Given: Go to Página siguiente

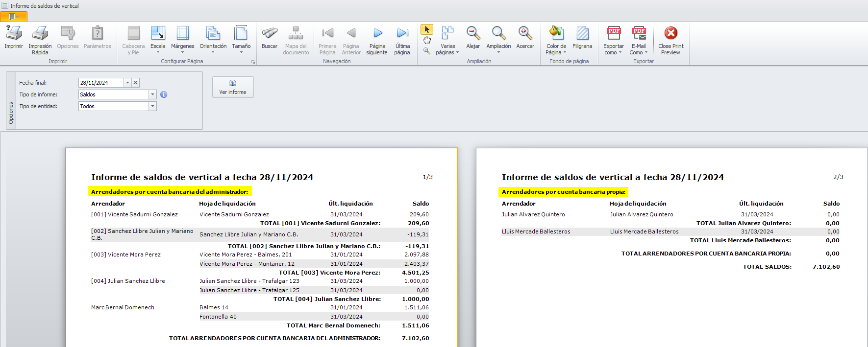Looking at the screenshot, I should (x=377, y=33).
